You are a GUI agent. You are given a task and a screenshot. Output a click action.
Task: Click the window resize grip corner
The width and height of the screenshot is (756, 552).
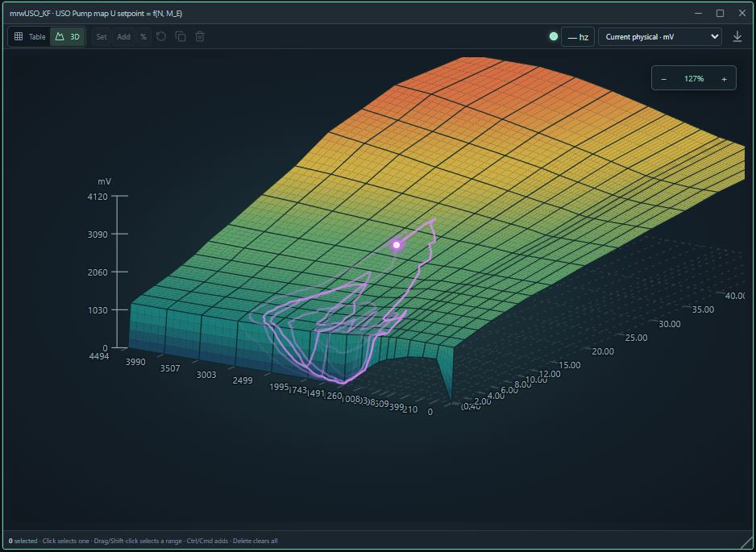click(746, 542)
